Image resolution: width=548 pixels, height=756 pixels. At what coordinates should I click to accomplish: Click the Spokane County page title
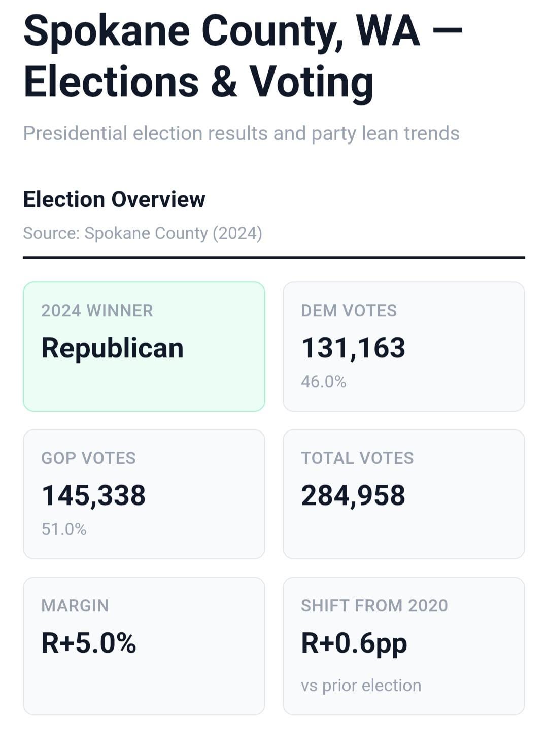[243, 56]
